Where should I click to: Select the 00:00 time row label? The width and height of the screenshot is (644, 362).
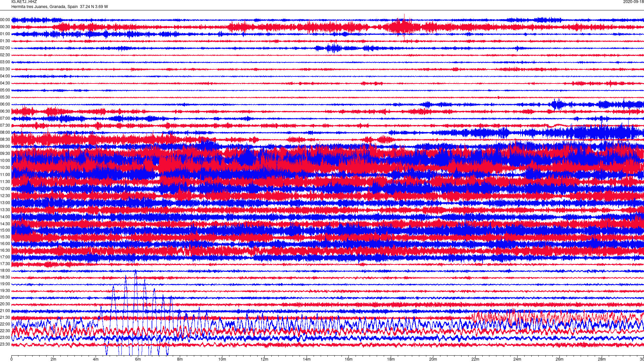tap(5, 20)
